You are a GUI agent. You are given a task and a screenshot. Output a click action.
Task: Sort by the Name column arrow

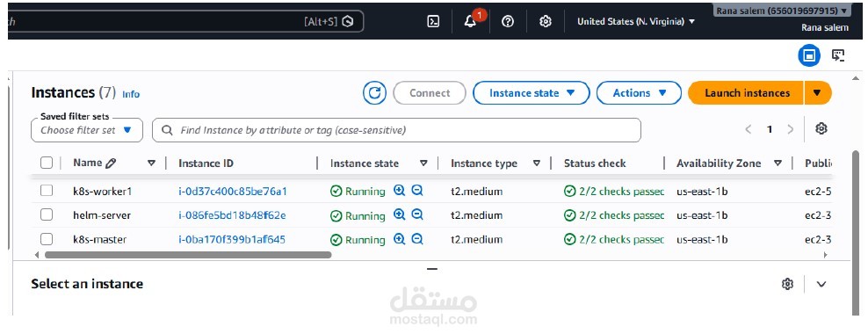tap(151, 163)
